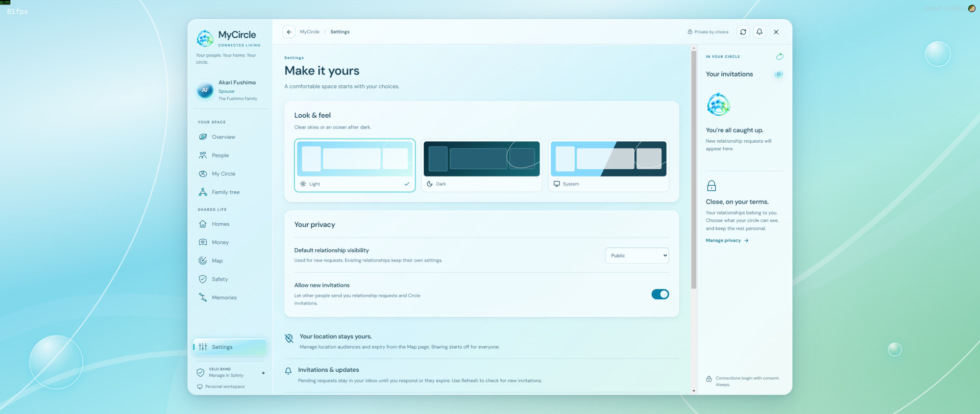Click the Private by choice label
The width and height of the screenshot is (980, 414).
click(x=708, y=32)
